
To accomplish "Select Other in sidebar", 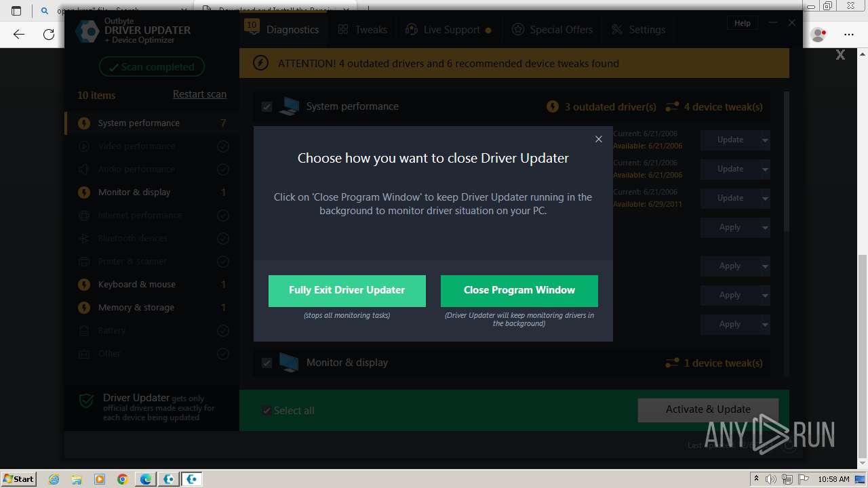I will tap(152, 354).
